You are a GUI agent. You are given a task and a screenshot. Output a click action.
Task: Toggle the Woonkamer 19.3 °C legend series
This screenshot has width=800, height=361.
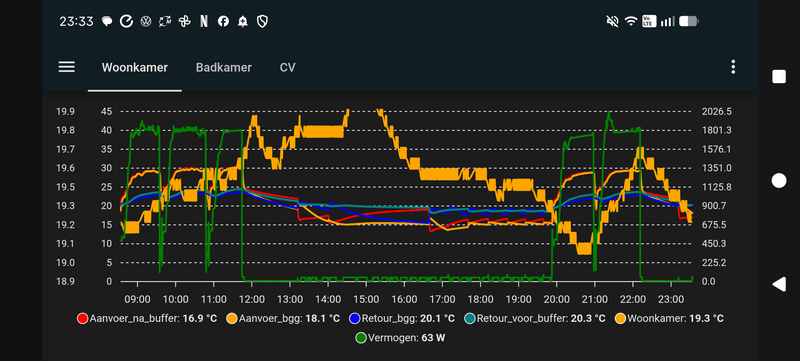pos(669,319)
